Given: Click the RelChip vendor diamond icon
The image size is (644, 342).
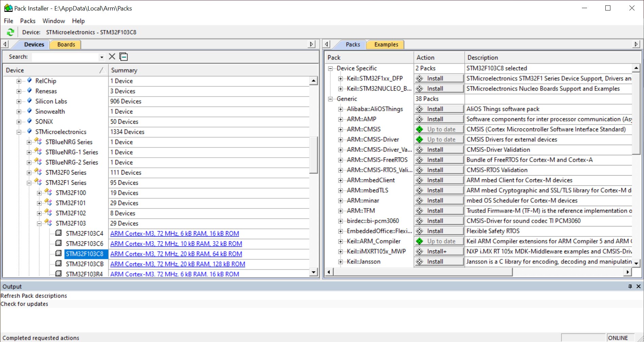Looking at the screenshot, I should pyautogui.click(x=30, y=80).
